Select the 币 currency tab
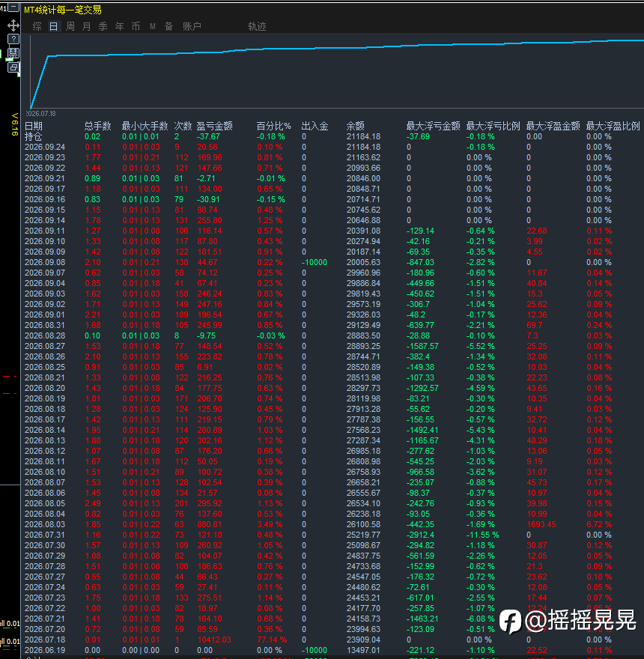The width and height of the screenshot is (644, 659). 136,26
